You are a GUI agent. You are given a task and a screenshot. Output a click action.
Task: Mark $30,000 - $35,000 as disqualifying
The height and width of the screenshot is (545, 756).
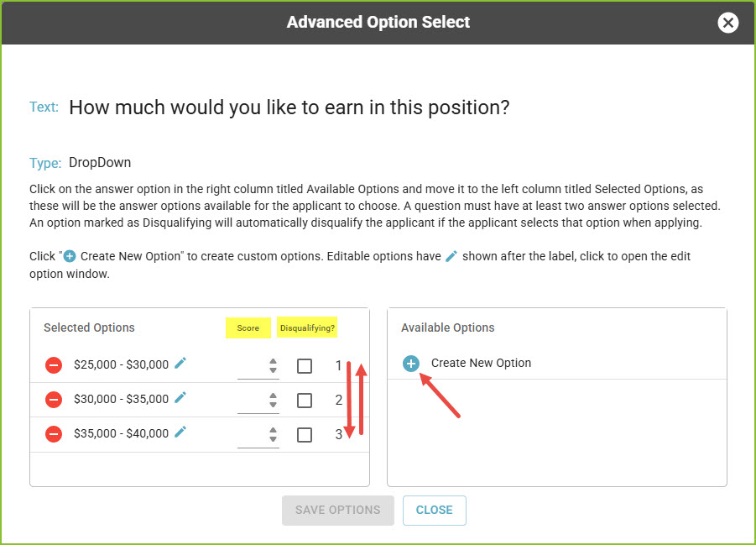click(305, 401)
